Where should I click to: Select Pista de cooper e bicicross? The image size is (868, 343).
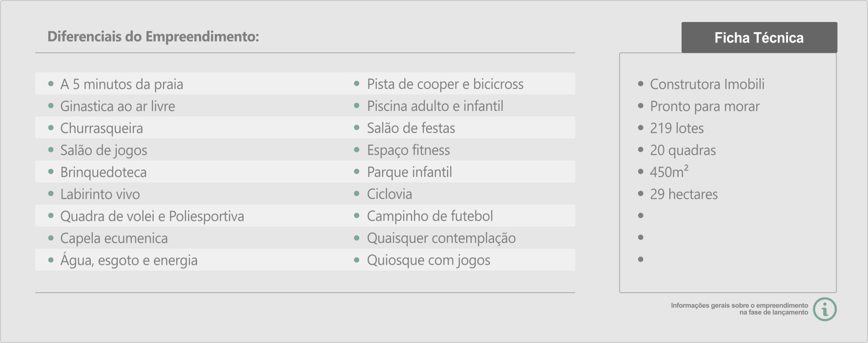coord(445,84)
